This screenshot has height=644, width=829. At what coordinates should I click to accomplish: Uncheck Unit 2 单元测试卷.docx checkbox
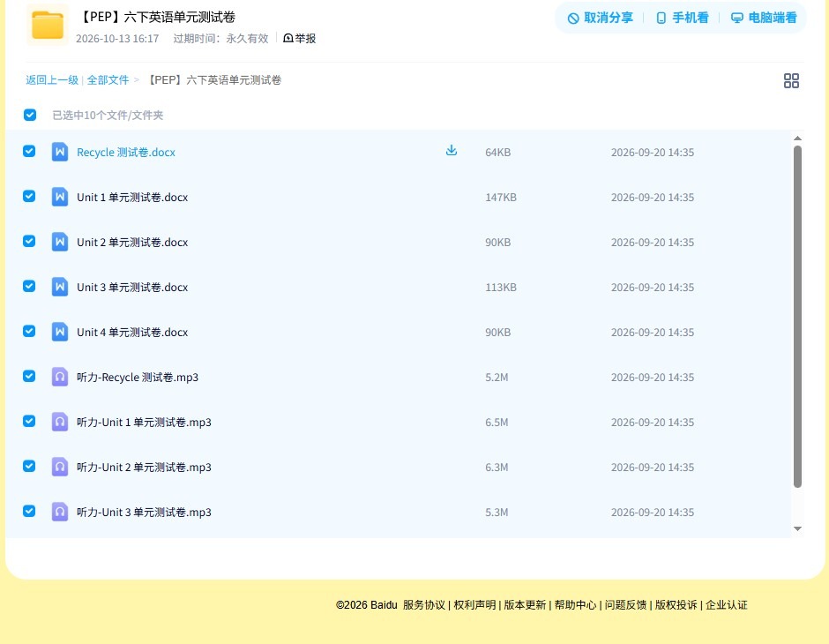pos(29,241)
